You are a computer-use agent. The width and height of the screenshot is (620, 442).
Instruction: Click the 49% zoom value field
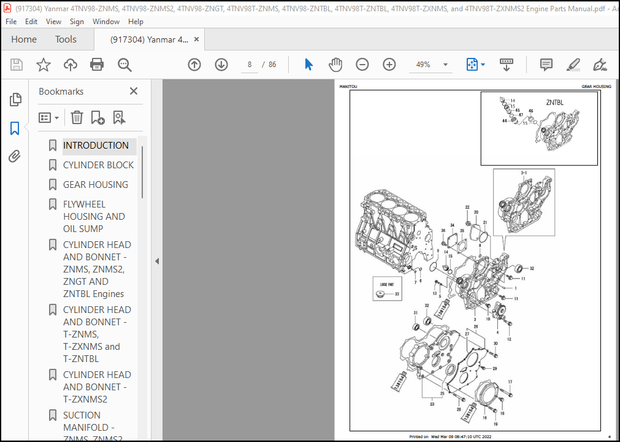[423, 64]
